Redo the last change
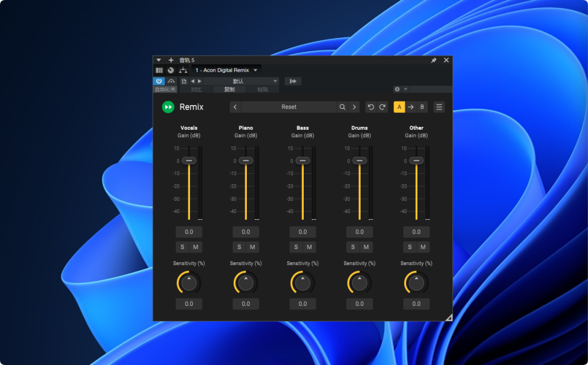Image resolution: width=588 pixels, height=365 pixels. click(x=382, y=107)
